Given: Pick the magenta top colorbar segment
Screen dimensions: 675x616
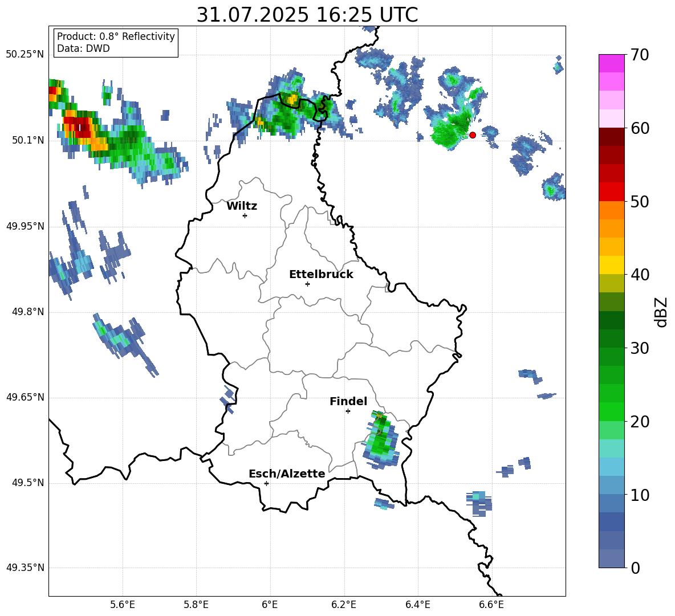Looking at the screenshot, I should (611, 64).
